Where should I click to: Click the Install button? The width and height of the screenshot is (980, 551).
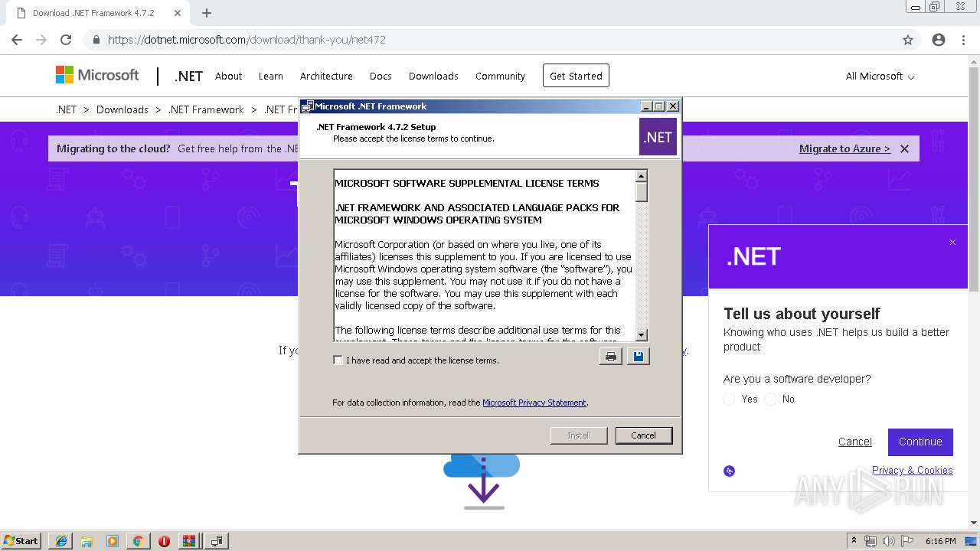(x=579, y=435)
